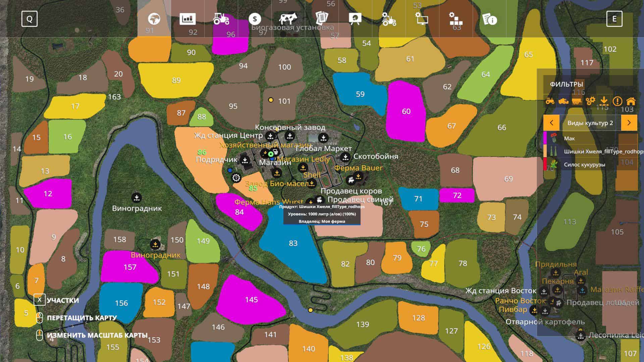This screenshot has width=644, height=362.
Task: Toggle the house buildings map filter
Action: click(631, 101)
